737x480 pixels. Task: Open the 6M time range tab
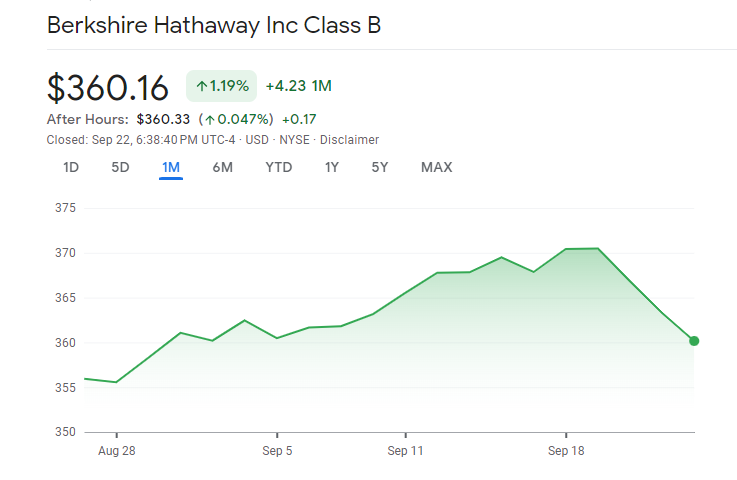click(223, 167)
